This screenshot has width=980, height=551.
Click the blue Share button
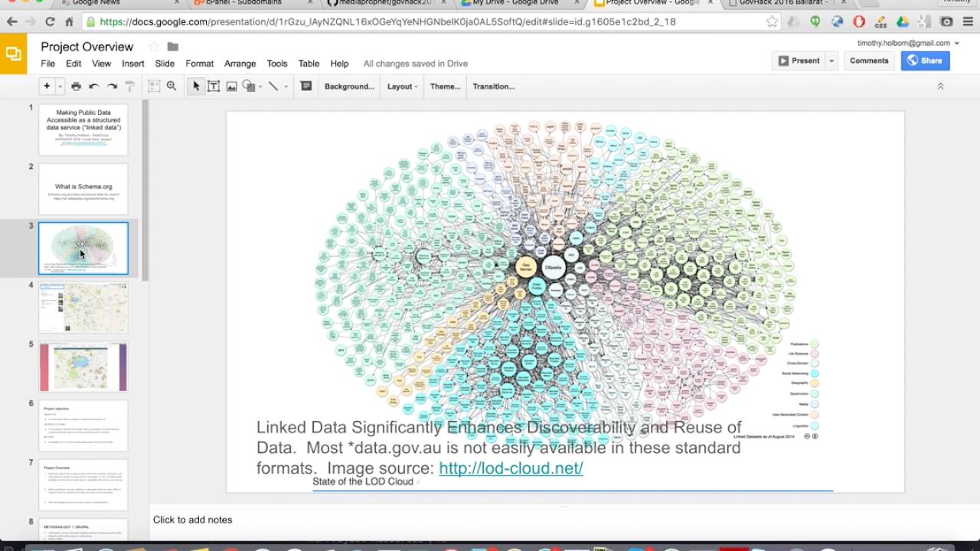925,60
